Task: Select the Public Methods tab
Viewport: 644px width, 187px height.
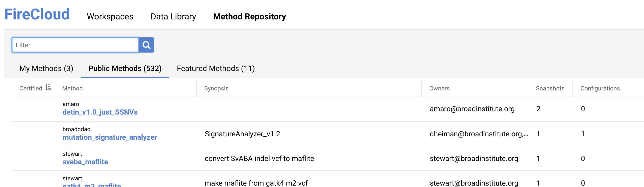Action: (x=125, y=68)
